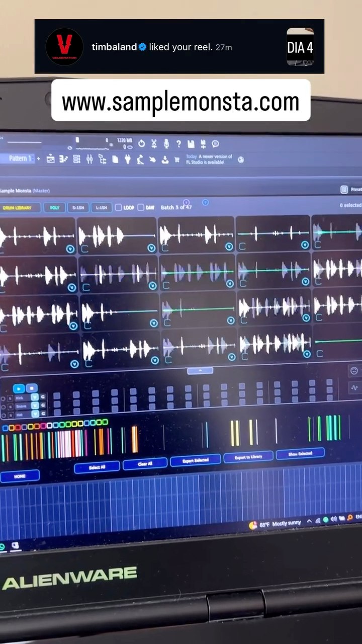Click the 'Batch 5 of 47' label
This screenshot has height=644, width=362.
(176, 207)
